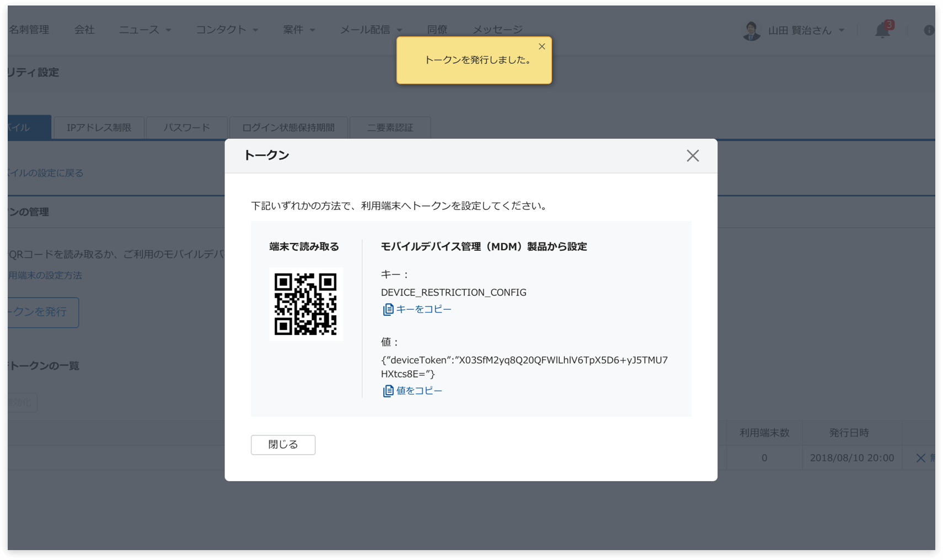This screenshot has width=943, height=560.
Task: Click the トークンを発行しました message text
Action: click(478, 60)
